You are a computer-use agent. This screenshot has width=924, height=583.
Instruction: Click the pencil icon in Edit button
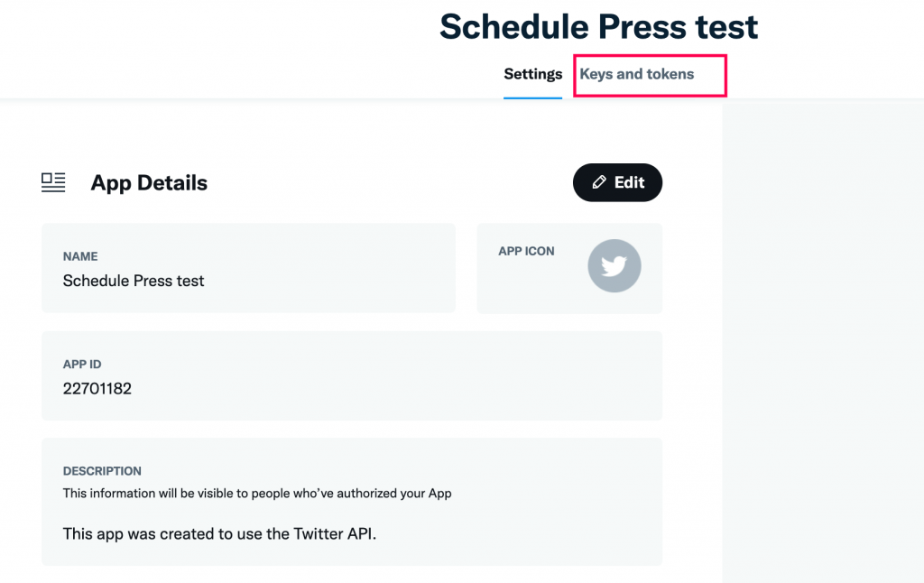(x=599, y=182)
